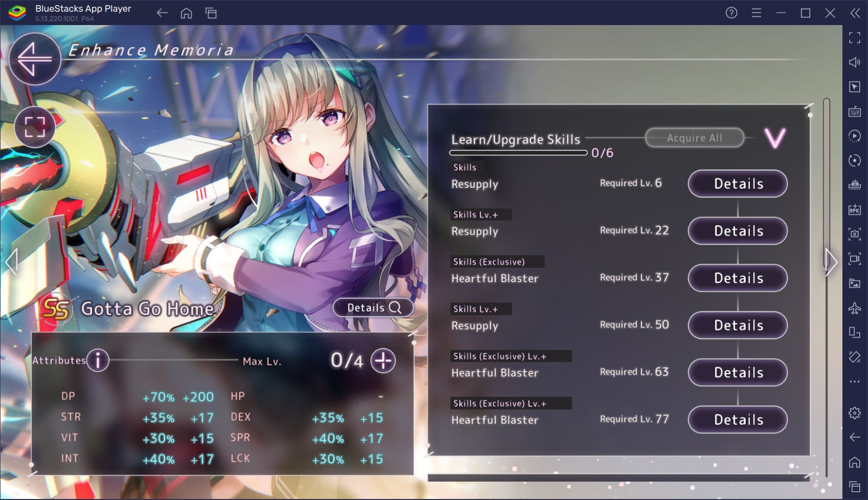Open BlueStacks help question mark
This screenshot has height=500, width=868.
(x=731, y=13)
